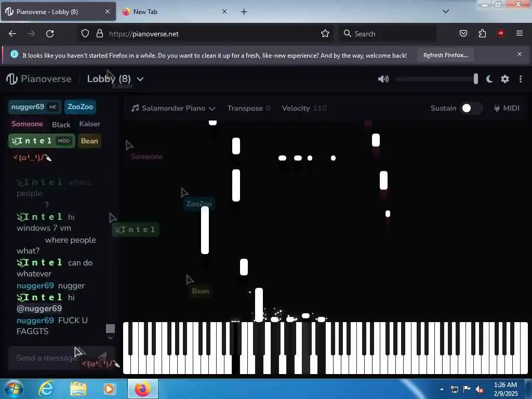Mute sound with the speaker icon
Screen dimensions: 532x399
click(x=383, y=79)
